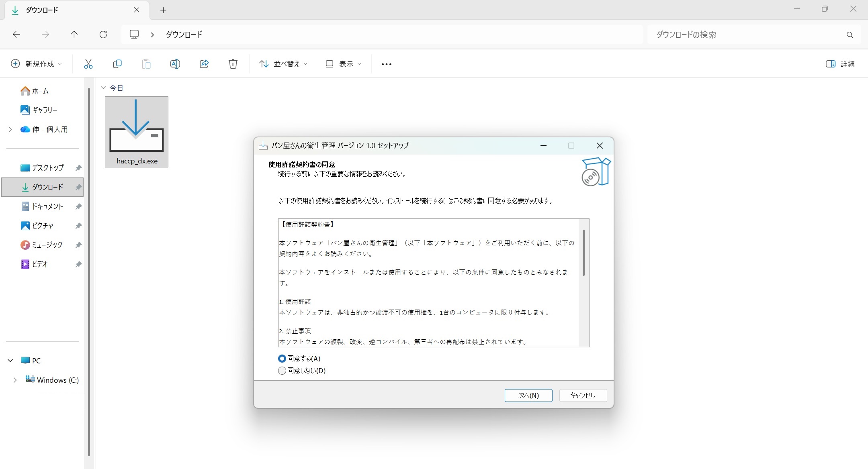Select the 同意する(A) radio button
Screen dimensions: 868x469
[281, 358]
